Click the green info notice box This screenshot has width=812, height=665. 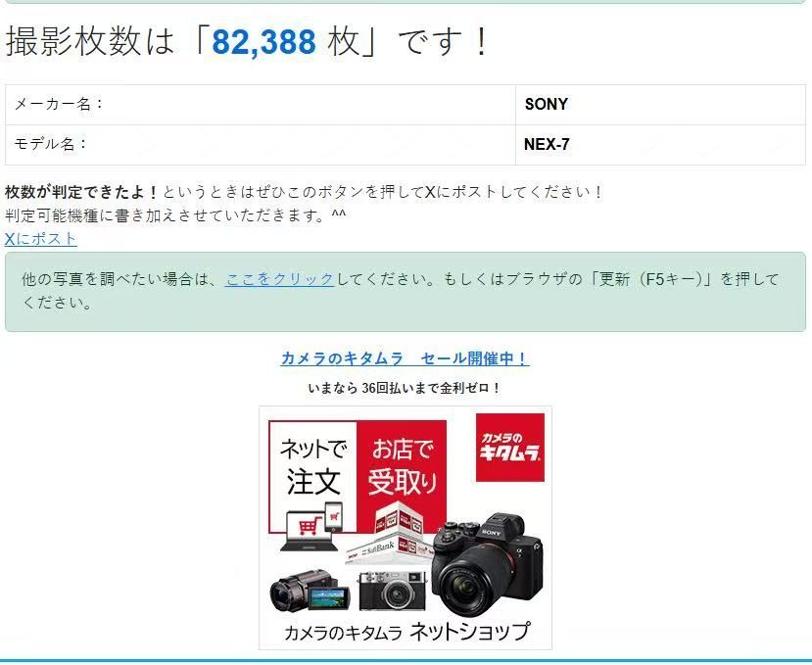tap(406, 292)
